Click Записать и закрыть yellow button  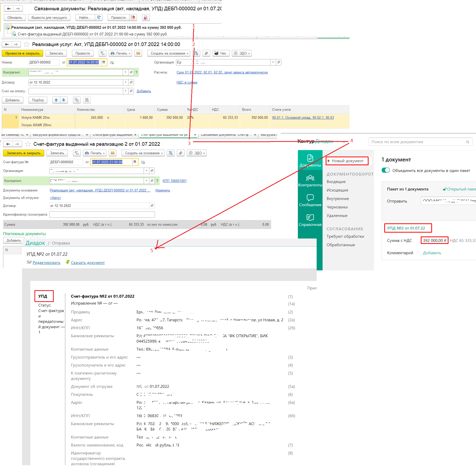(x=24, y=153)
